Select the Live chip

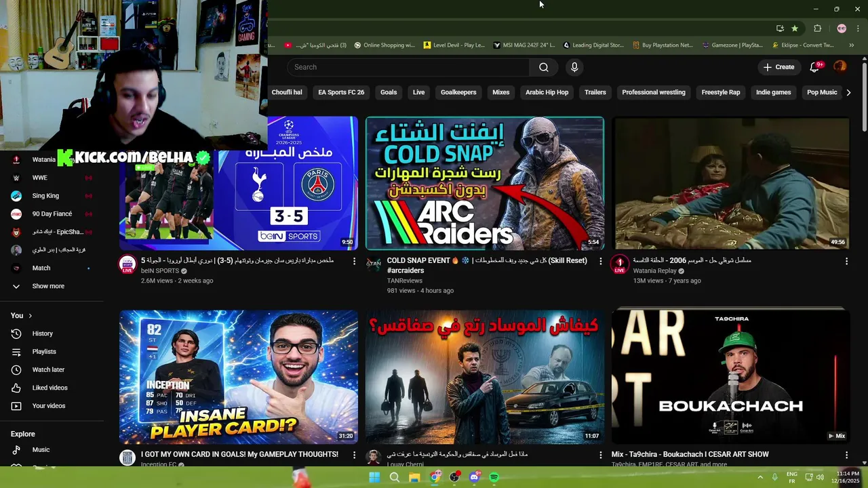point(419,92)
